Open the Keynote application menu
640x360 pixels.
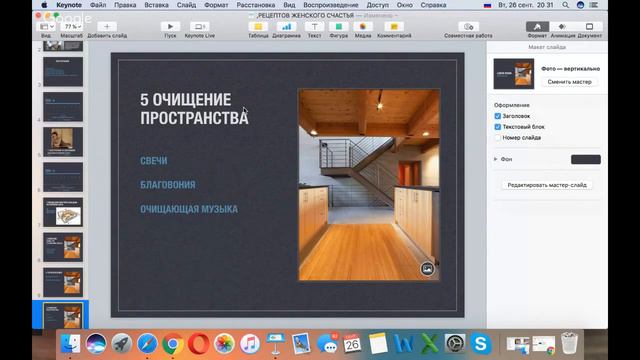69,5
